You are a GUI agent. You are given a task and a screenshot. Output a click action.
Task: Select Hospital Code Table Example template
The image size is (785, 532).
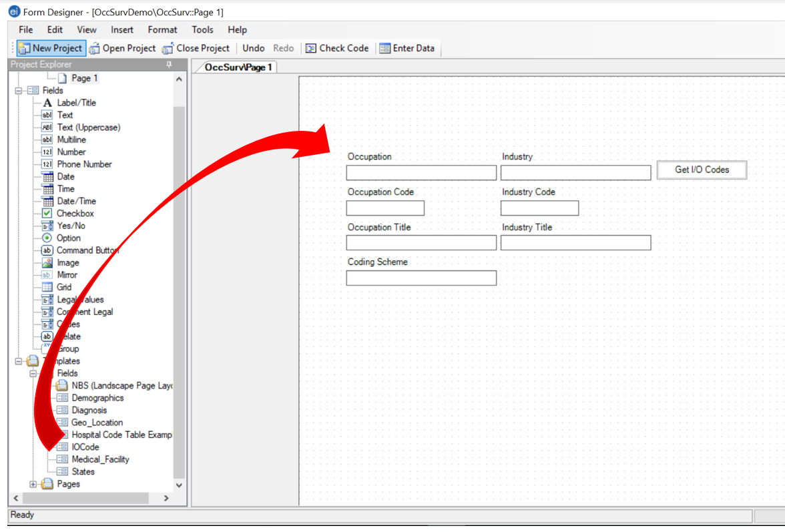coord(121,435)
